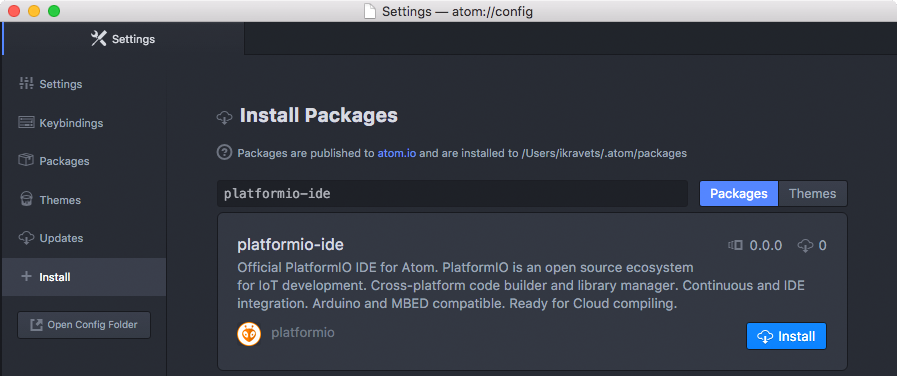The image size is (897, 376).
Task: Click the download count cloud icon
Action: coord(805,246)
